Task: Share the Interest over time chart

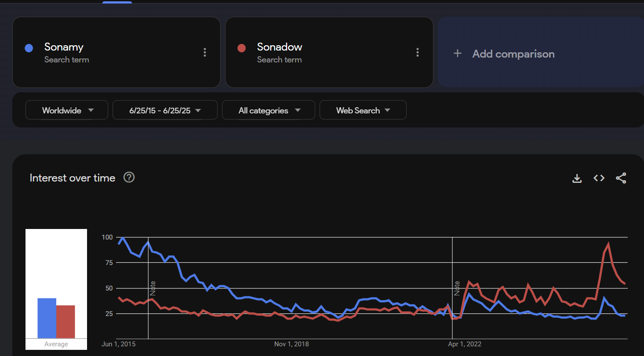Action: click(621, 178)
